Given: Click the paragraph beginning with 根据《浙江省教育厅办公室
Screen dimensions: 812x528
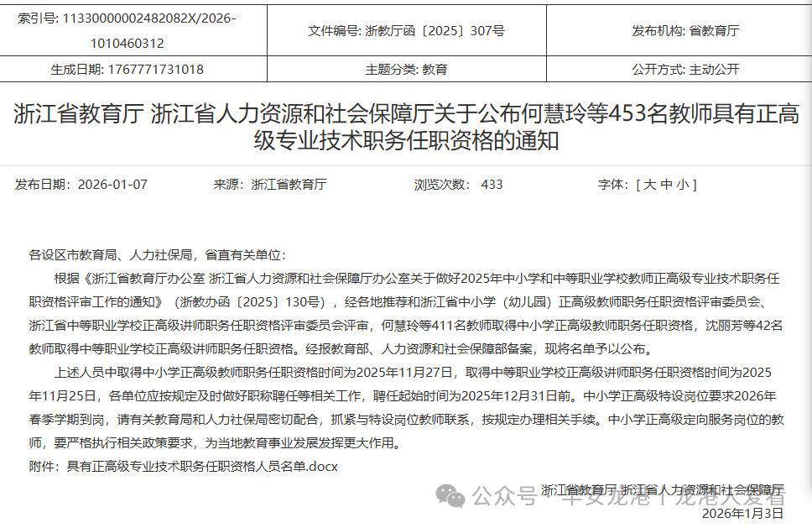Looking at the screenshot, I should [x=406, y=313].
